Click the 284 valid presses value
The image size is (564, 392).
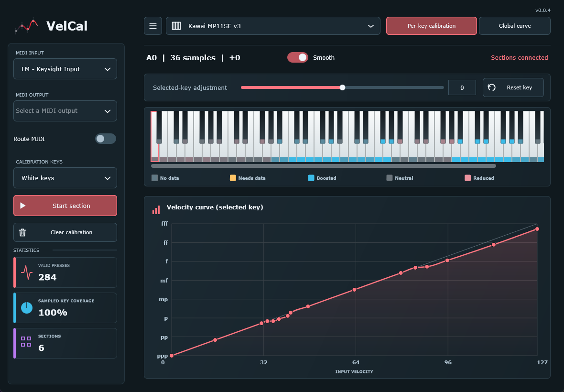tap(47, 277)
